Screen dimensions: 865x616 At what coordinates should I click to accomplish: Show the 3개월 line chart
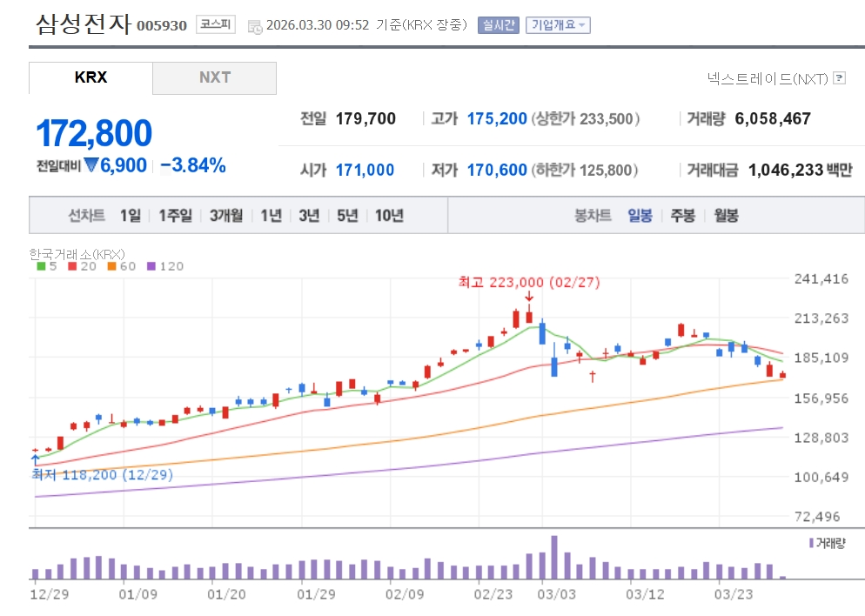pyautogui.click(x=226, y=216)
